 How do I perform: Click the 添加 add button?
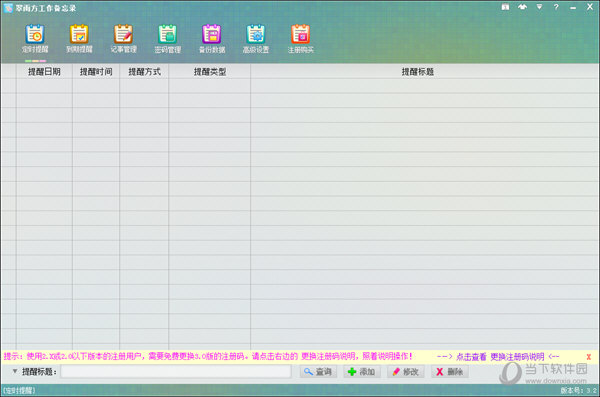(x=362, y=372)
